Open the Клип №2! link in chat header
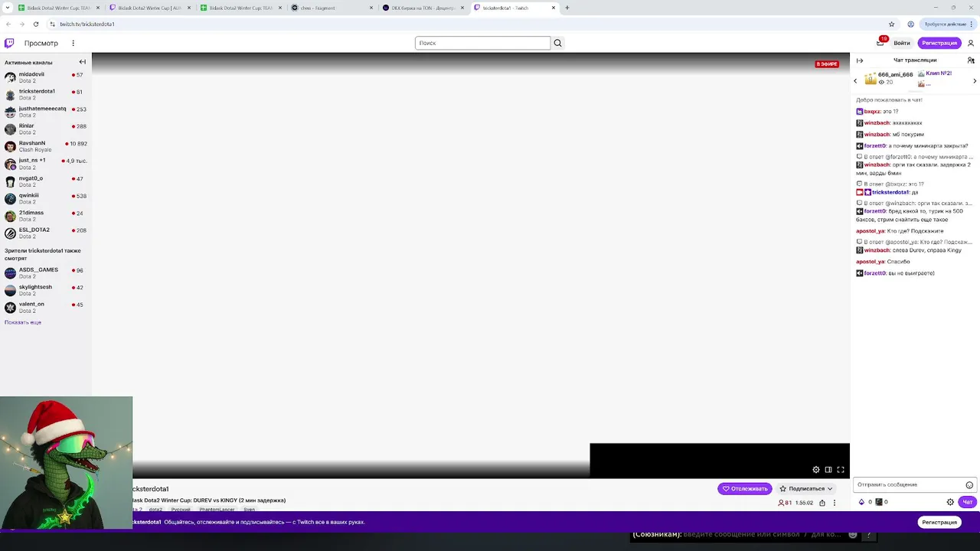 click(939, 73)
